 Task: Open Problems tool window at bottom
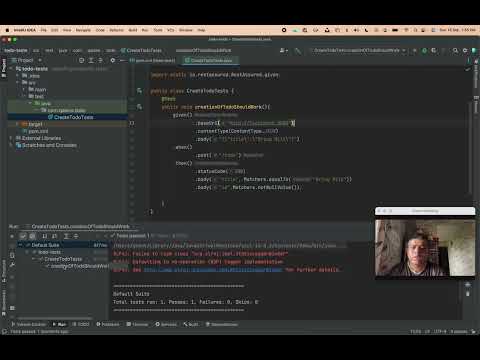[108, 324]
